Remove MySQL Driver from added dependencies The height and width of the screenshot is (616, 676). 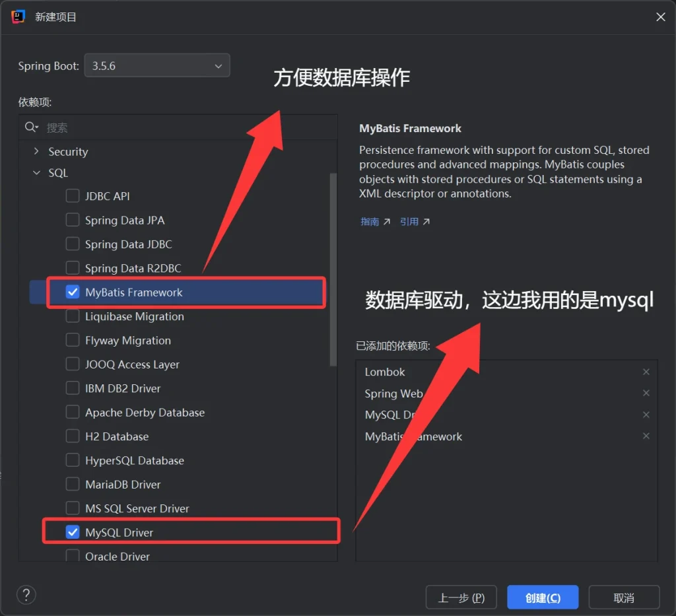coord(646,415)
